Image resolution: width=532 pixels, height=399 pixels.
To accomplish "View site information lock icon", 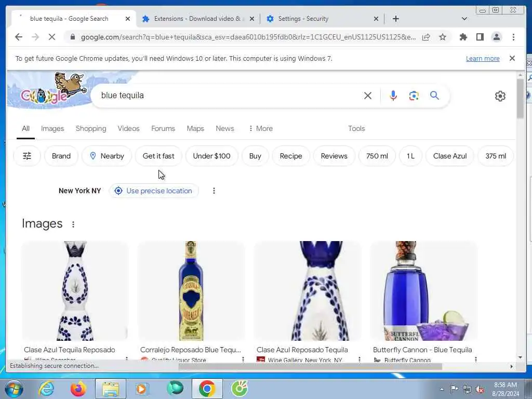I will tap(72, 37).
